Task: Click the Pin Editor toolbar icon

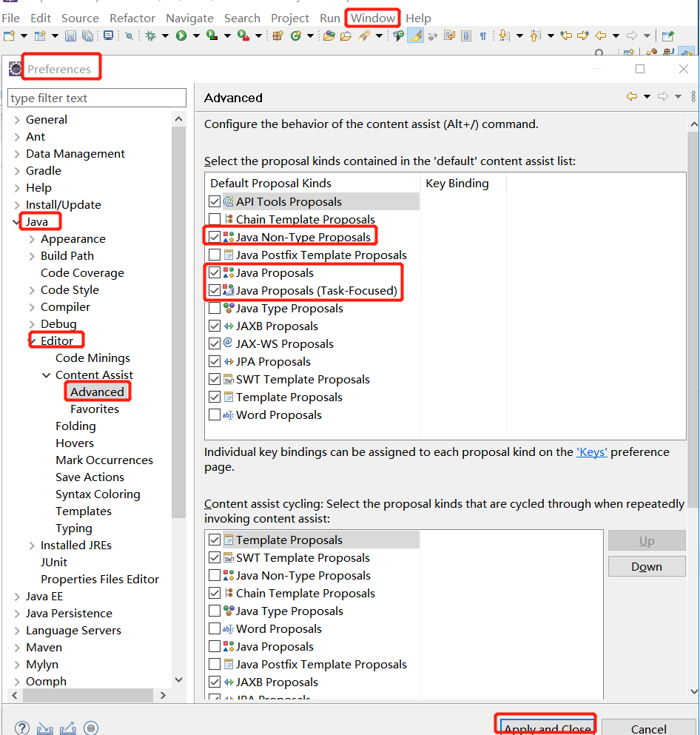Action: [x=668, y=36]
